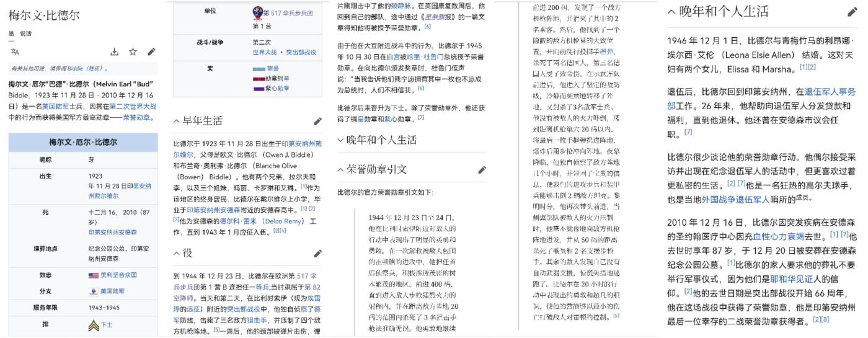Click pencil icon beside expanded 晚年和个人生活 heading
The image size is (868, 338).
click(852, 11)
